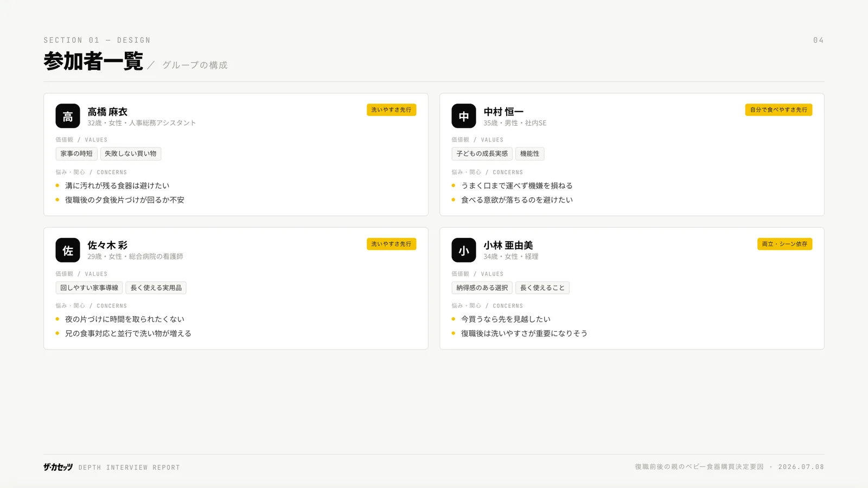Click the 小 avatar icon for 小林 亜由美
Image resolution: width=868 pixels, height=488 pixels.
464,250
